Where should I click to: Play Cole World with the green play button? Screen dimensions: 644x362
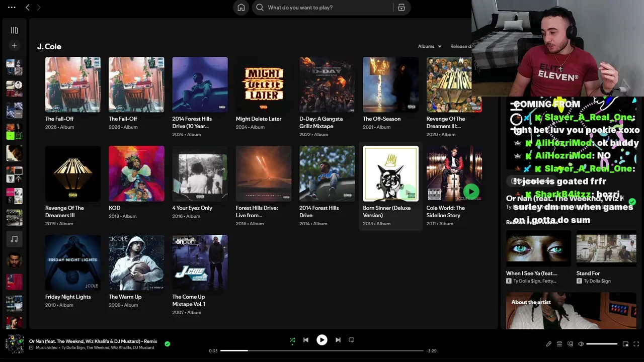(x=471, y=191)
